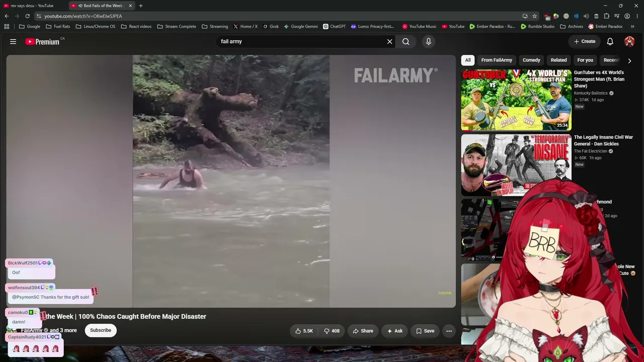The height and width of the screenshot is (362, 644).
Task: Open the Chrome profile menu
Action: (627, 16)
